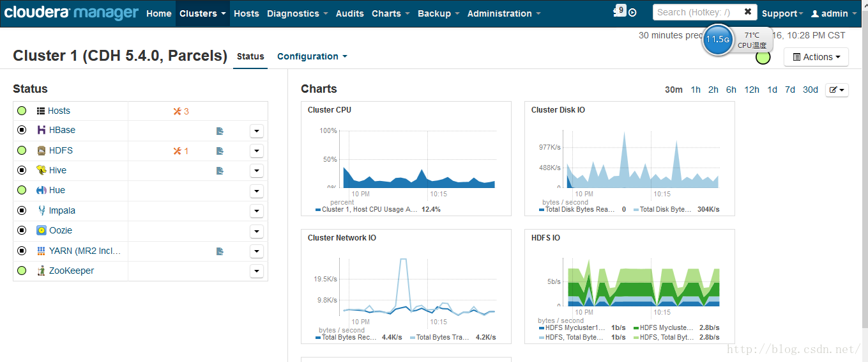Click the HDFS configuration issue wrench showing 1
The height and width of the screenshot is (362, 868).
click(181, 151)
